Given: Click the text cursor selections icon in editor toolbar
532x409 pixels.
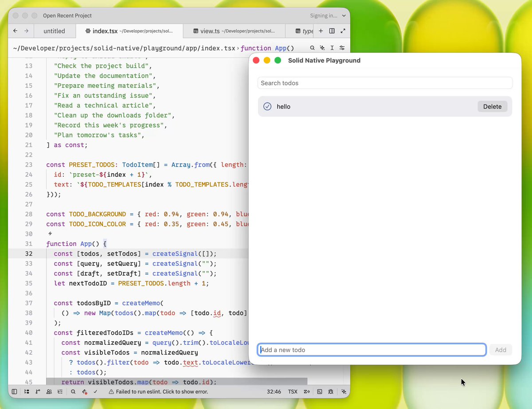Looking at the screenshot, I should tap(332, 48).
